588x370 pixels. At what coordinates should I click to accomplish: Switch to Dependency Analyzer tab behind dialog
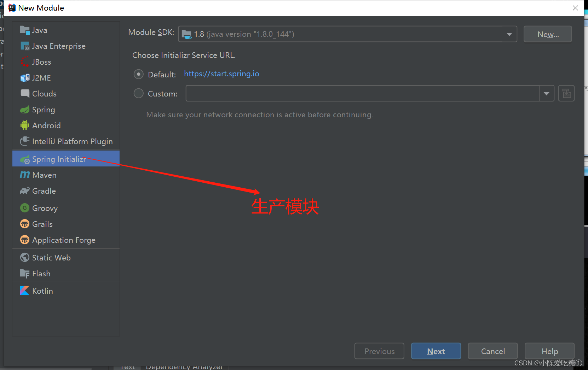(x=184, y=368)
